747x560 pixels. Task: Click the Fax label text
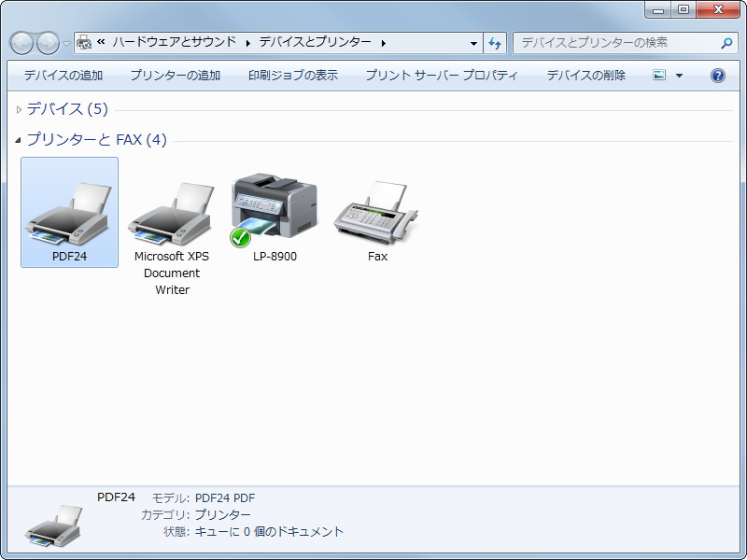click(377, 256)
